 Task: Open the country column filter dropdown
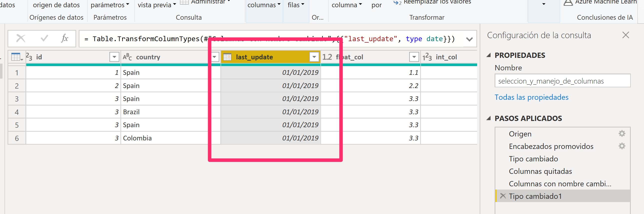(x=215, y=57)
